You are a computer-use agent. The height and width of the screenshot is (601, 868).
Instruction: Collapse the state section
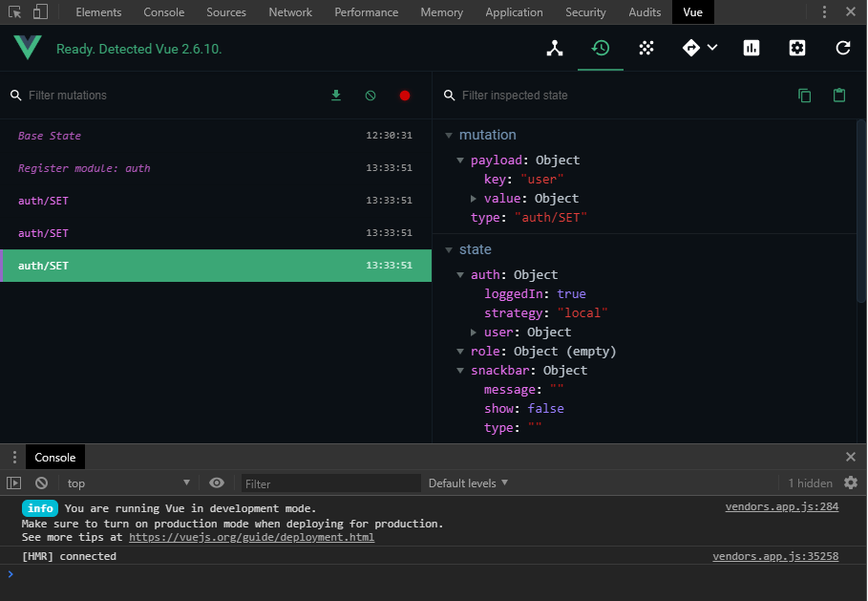[449, 249]
